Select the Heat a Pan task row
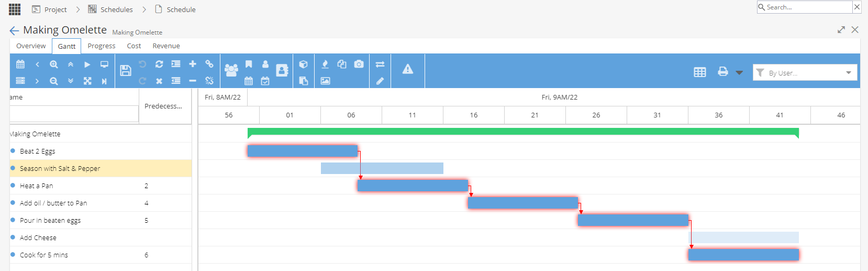 pyautogui.click(x=101, y=186)
